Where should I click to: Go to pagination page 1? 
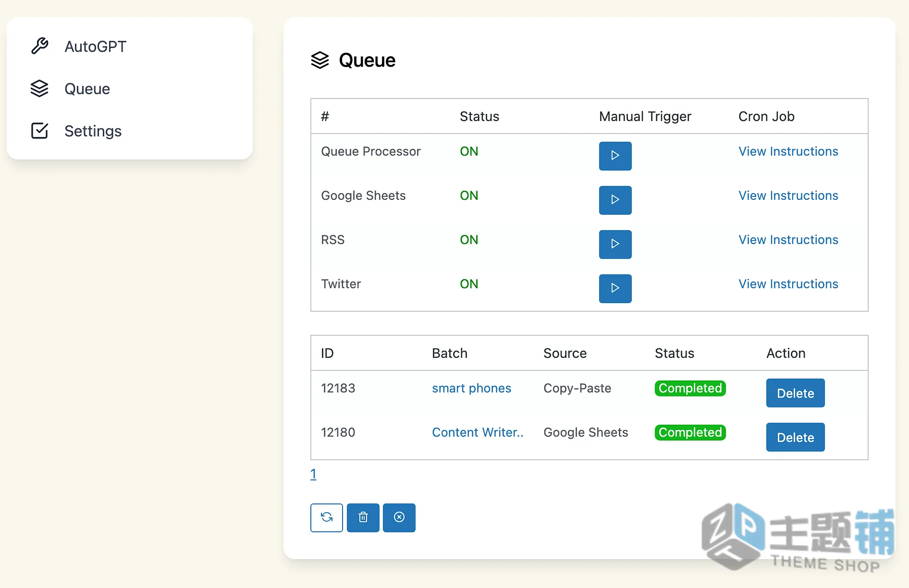pyautogui.click(x=313, y=474)
